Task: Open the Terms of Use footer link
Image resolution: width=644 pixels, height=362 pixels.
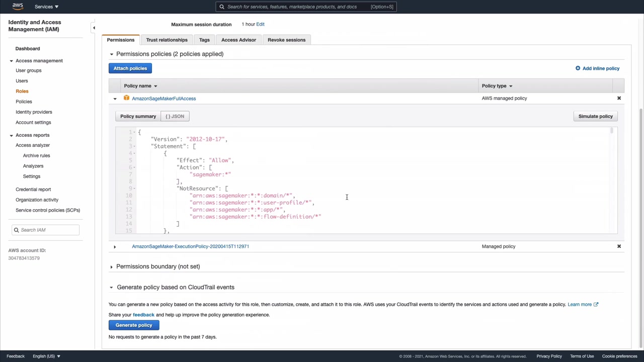Action: [x=582, y=356]
